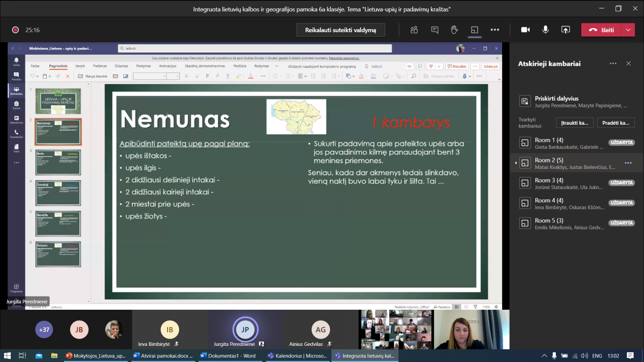
Task: Raise hand in the meeting
Action: tap(454, 30)
